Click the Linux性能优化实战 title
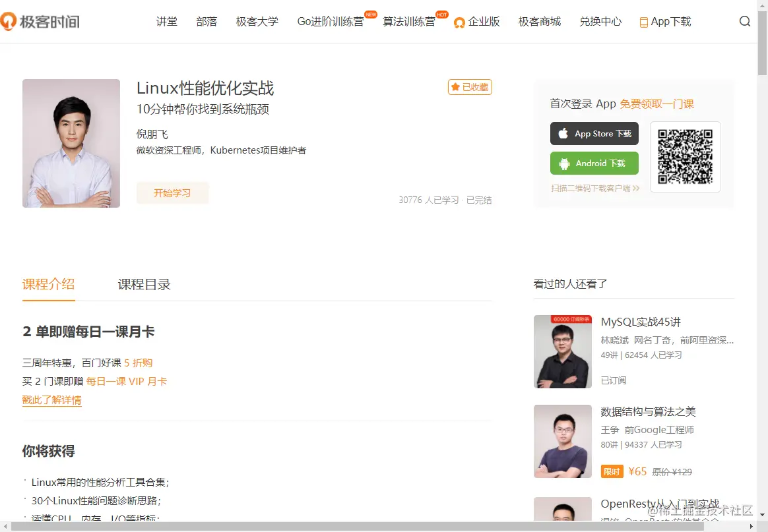Viewport: 768px width, 532px height. (205, 88)
